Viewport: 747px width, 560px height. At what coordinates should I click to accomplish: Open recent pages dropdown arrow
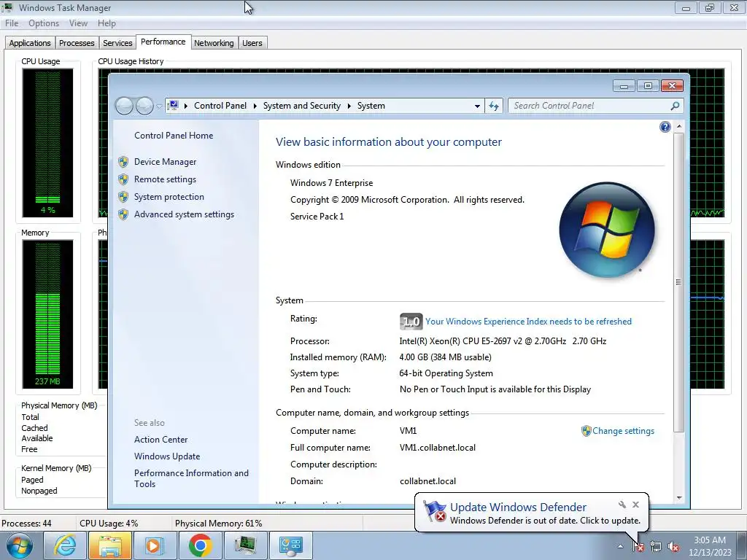click(159, 106)
